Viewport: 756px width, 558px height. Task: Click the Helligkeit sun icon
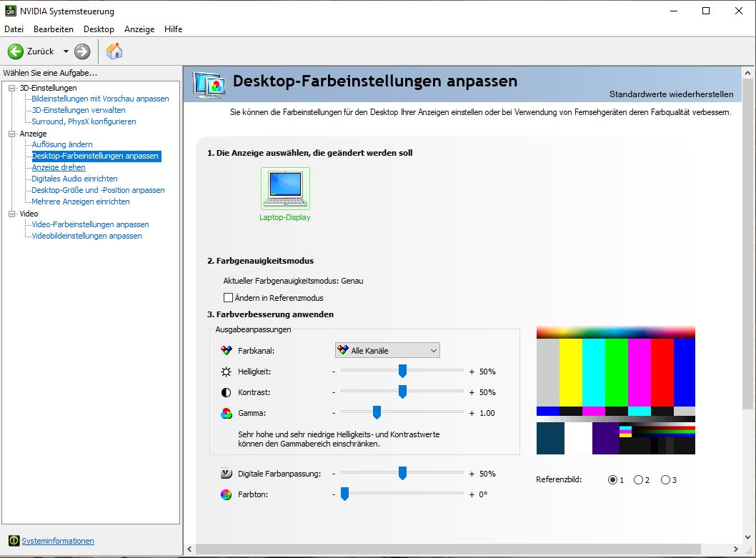(x=226, y=372)
